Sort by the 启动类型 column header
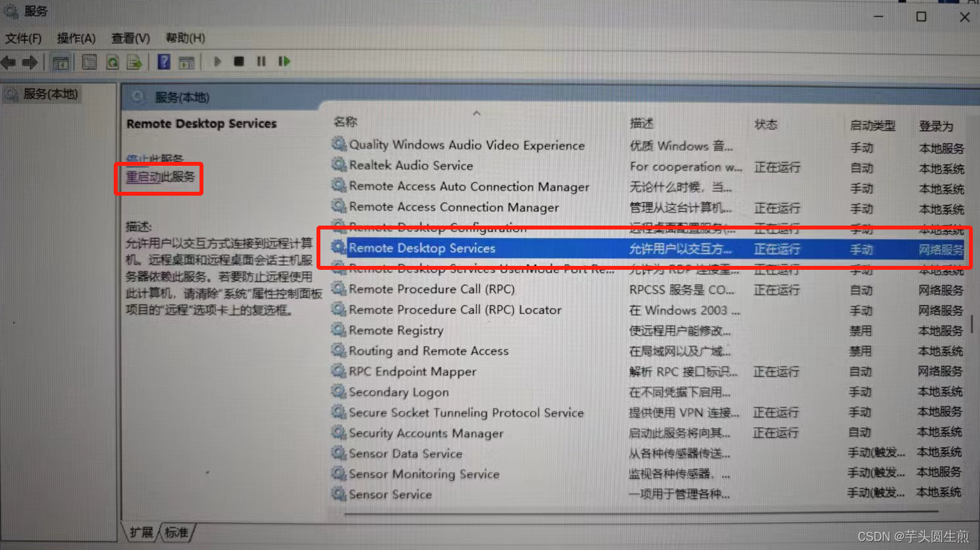The image size is (980, 550). 872,125
